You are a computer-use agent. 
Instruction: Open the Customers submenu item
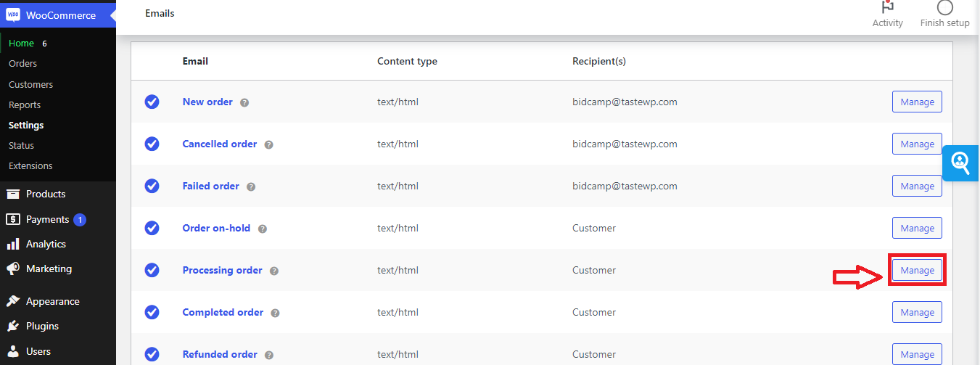pyautogui.click(x=30, y=85)
